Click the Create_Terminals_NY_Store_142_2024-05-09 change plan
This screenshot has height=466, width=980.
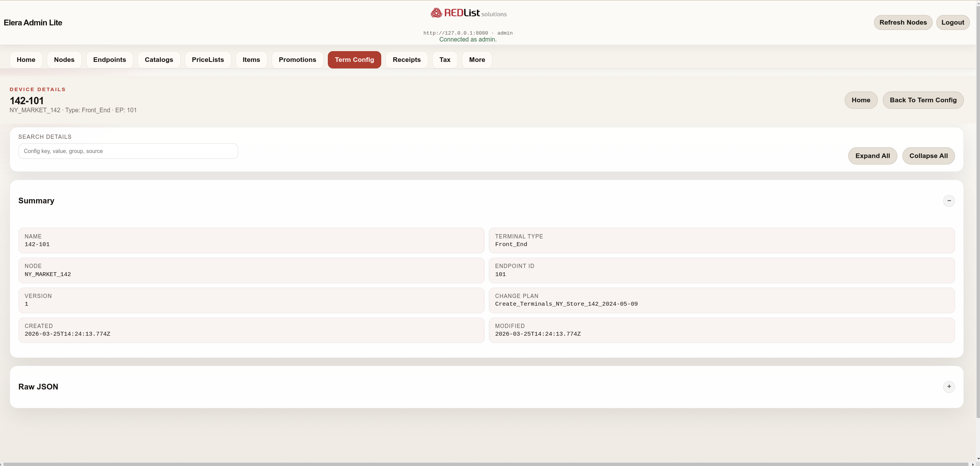pos(566,304)
